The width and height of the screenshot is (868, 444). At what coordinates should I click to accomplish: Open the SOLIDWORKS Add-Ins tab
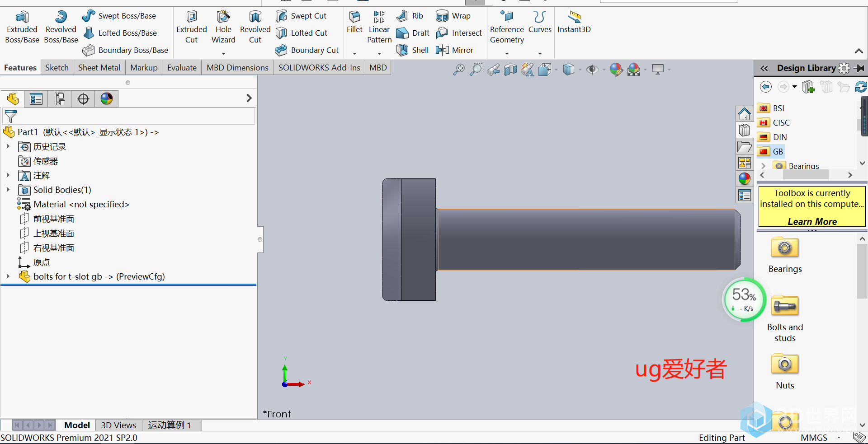pyautogui.click(x=319, y=68)
